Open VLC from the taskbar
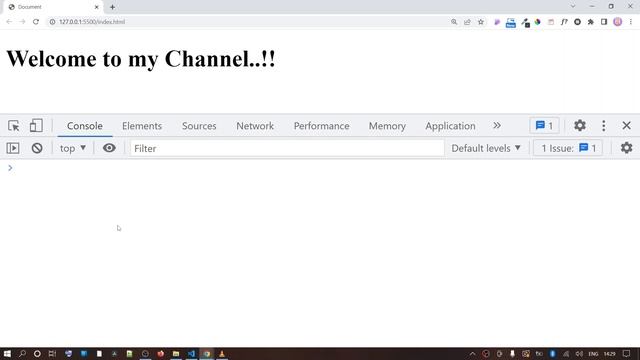This screenshot has height=360, width=640. [222, 354]
